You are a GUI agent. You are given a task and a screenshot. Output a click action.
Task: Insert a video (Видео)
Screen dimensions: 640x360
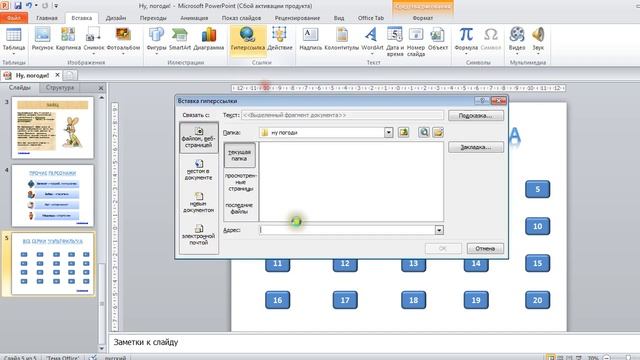[x=517, y=40]
